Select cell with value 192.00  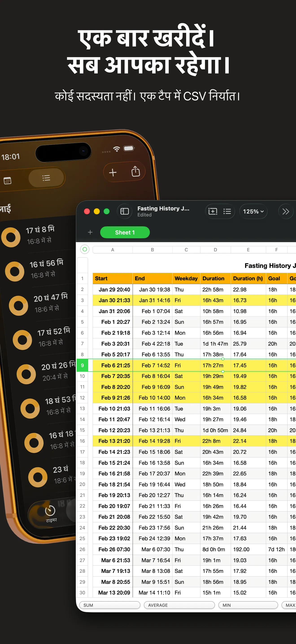click(x=248, y=549)
